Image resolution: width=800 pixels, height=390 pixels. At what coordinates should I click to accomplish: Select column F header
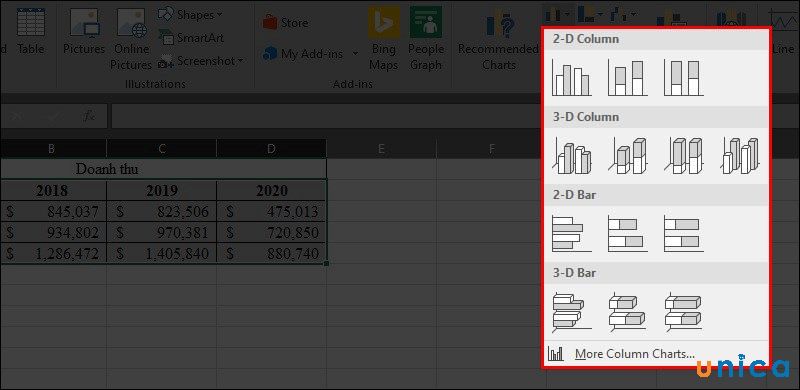491,149
